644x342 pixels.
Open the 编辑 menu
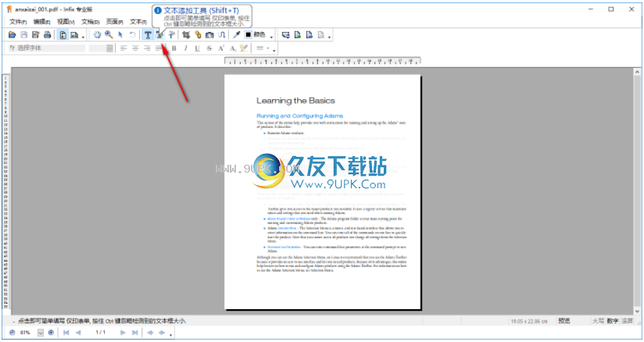pyautogui.click(x=42, y=22)
